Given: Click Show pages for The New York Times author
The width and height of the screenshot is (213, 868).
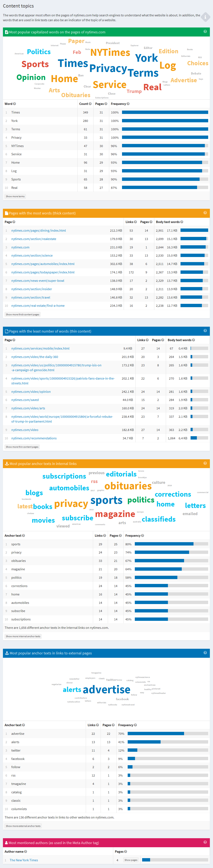Looking at the screenshot, I should coord(131,860).
